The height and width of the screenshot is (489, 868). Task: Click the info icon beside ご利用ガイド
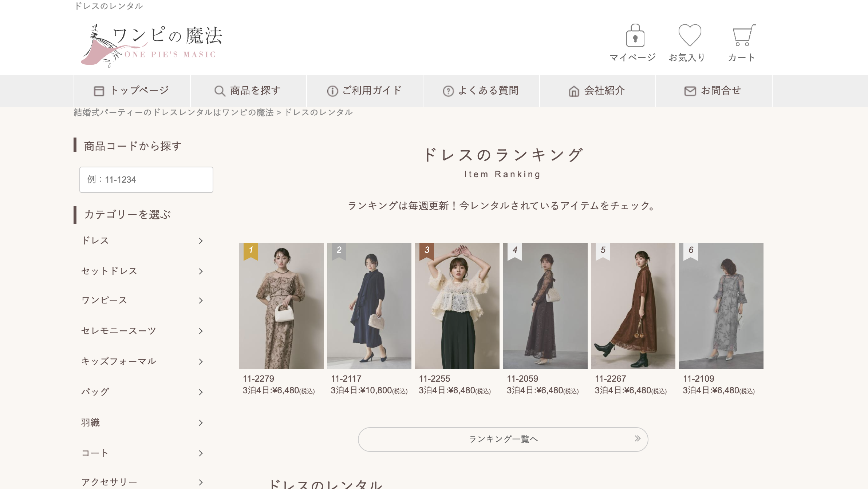tap(332, 91)
